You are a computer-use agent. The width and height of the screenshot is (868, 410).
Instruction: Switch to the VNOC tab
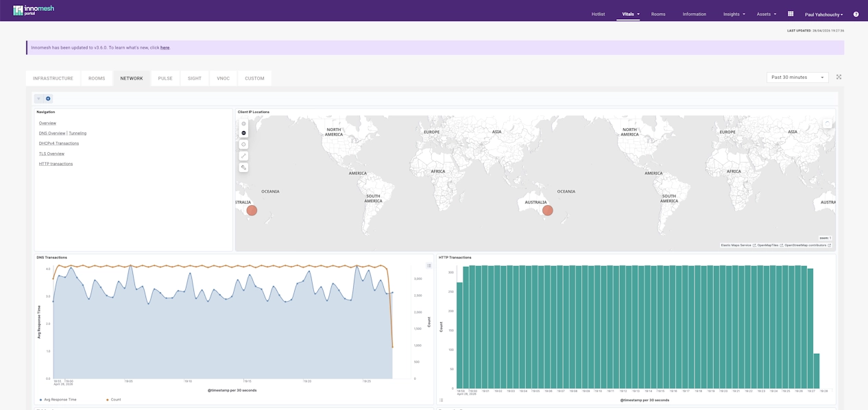tap(224, 78)
